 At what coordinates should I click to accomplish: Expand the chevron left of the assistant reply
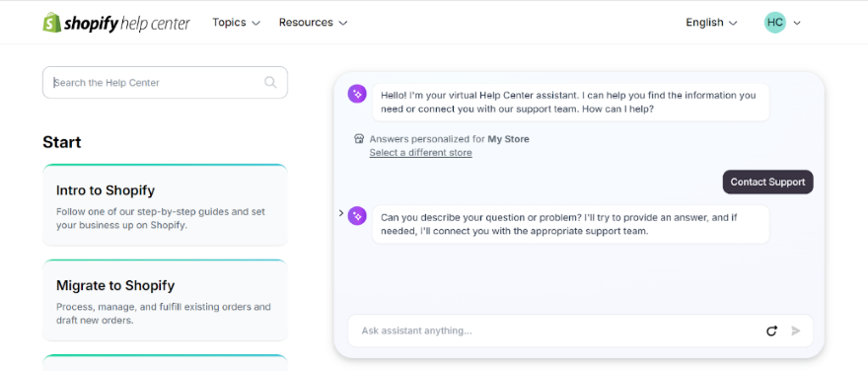341,213
